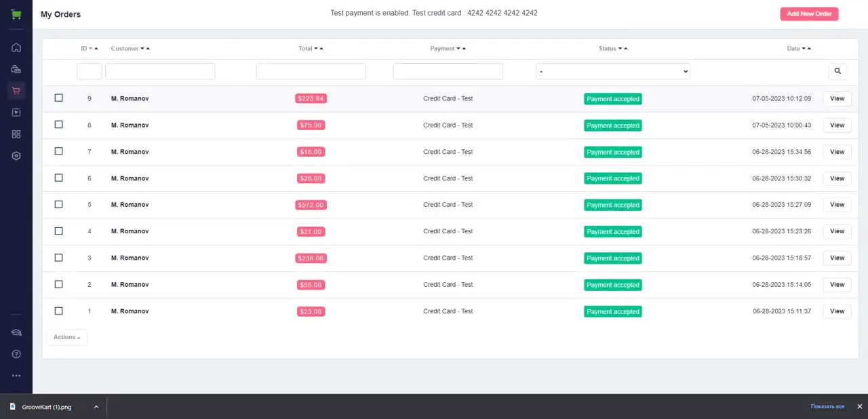View order 8 details
Image resolution: width=868 pixels, height=419 pixels.
point(837,125)
